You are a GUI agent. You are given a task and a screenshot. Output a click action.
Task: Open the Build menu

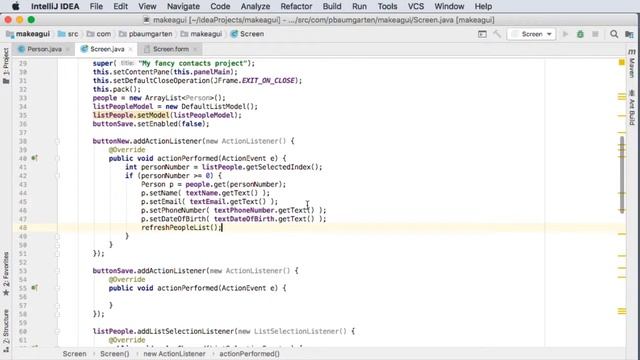pyautogui.click(x=332, y=7)
